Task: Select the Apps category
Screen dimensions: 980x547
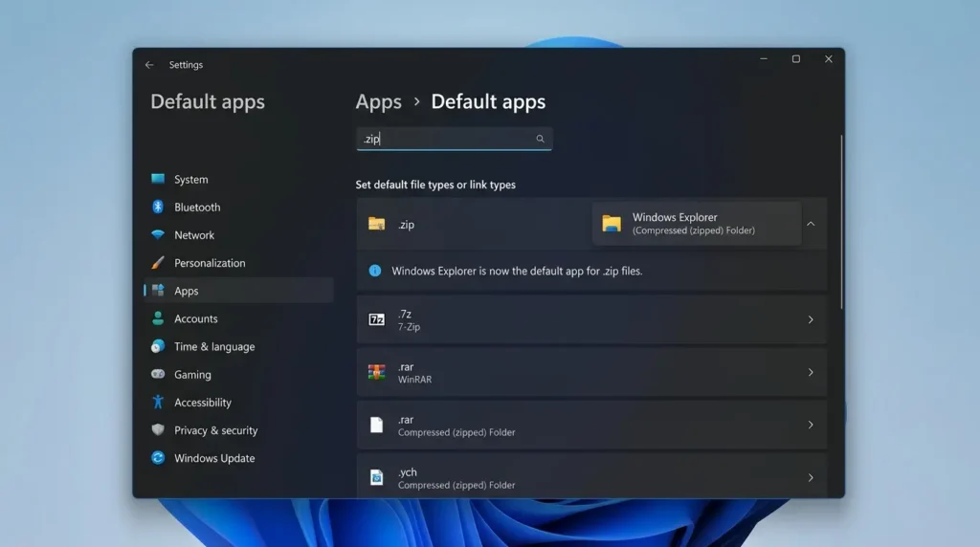Action: 238,291
